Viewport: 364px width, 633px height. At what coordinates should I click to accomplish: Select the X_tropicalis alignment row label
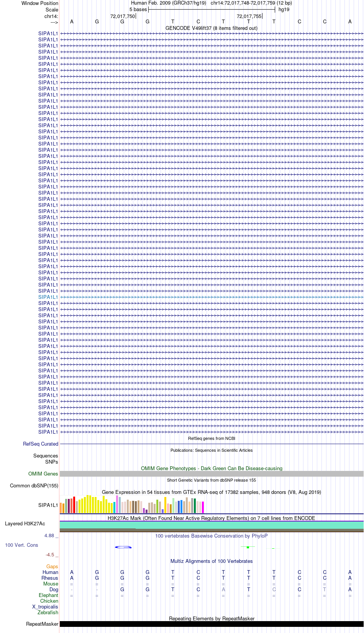45,607
